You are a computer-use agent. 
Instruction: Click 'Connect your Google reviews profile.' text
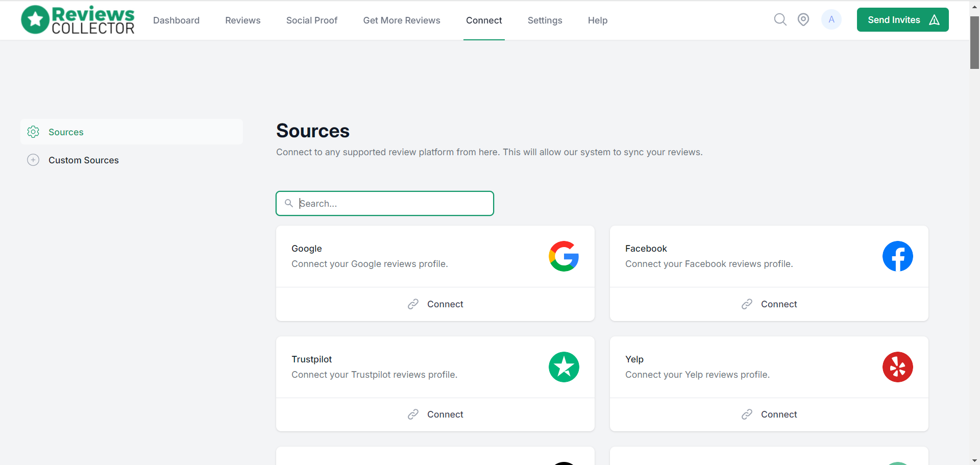click(x=370, y=264)
